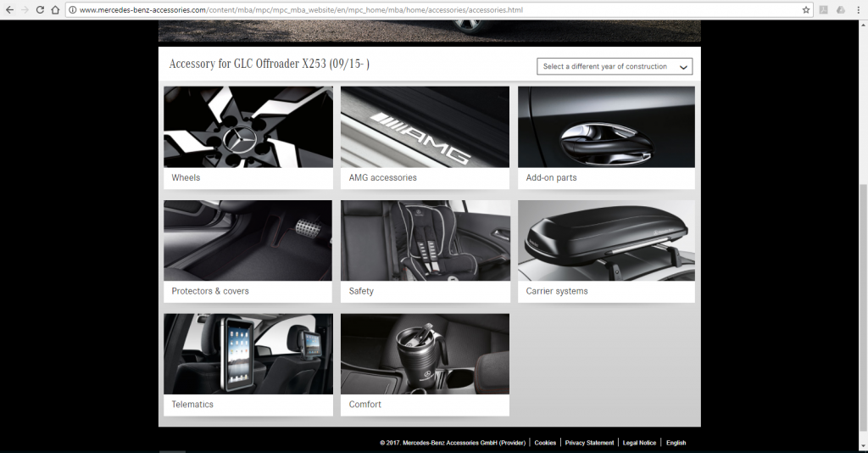
Task: Click the Wheels label
Action: (186, 178)
